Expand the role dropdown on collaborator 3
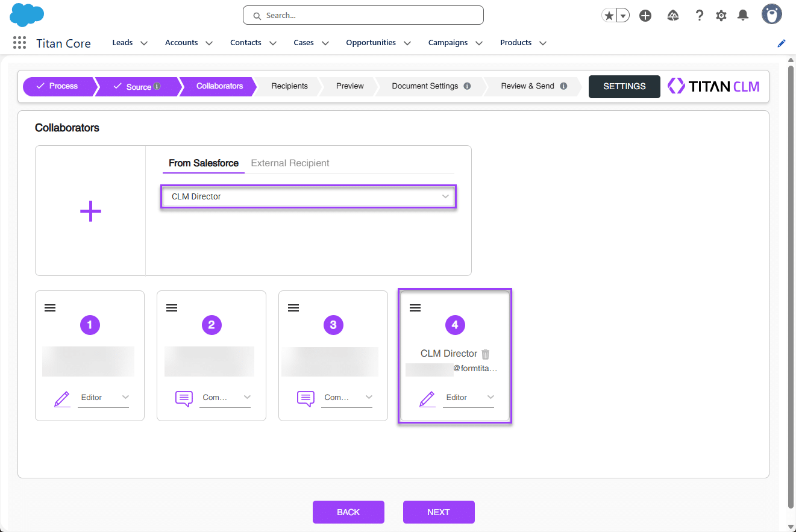796x532 pixels. pos(369,397)
